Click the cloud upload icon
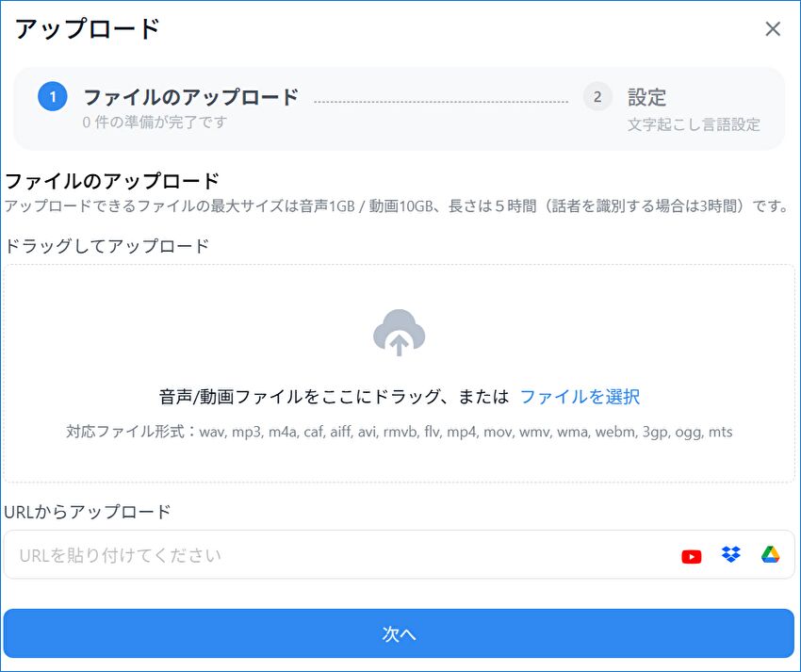Screen dimensions: 801x672 coord(400,334)
